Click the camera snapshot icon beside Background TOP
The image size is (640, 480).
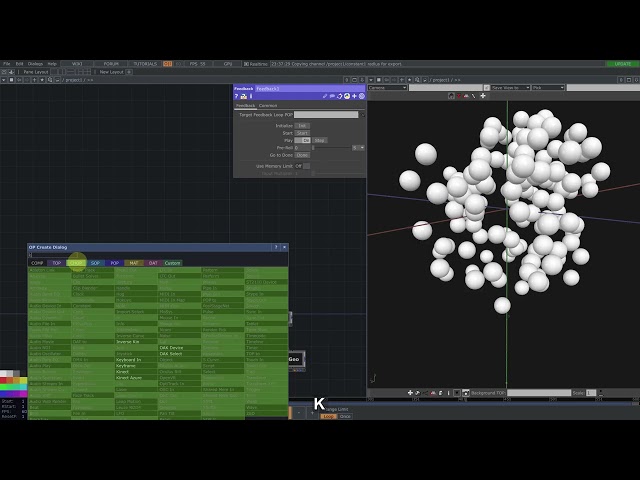pyautogui.click(x=465, y=393)
